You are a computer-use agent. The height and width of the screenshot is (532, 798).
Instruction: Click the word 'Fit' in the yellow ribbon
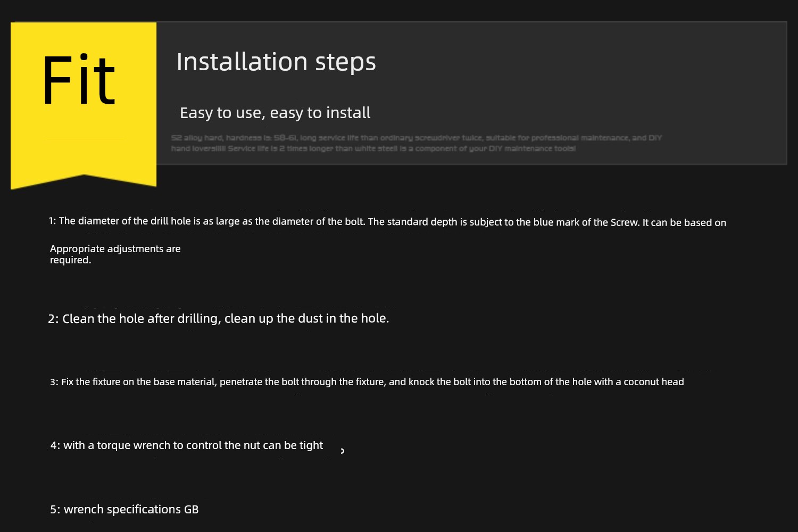(x=78, y=80)
